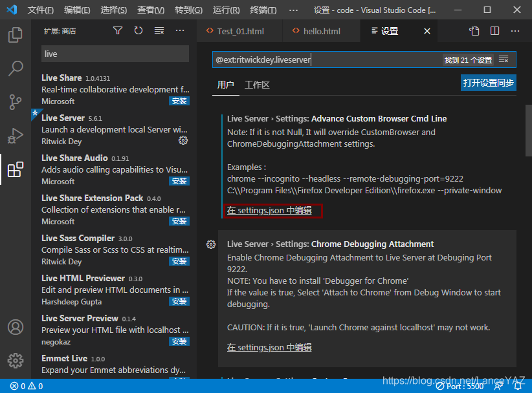Open the 终端(T) menu
Image resolution: width=532 pixels, height=393 pixels.
(x=263, y=10)
